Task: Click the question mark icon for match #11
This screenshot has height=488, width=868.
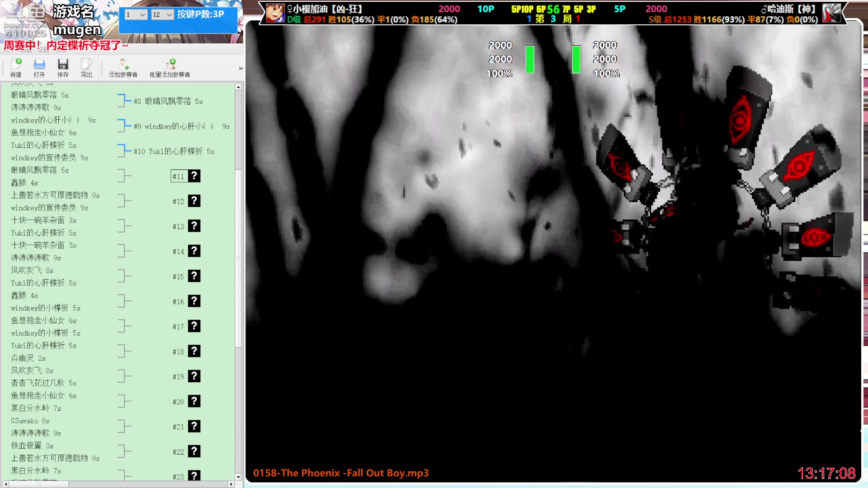Action: [194, 176]
